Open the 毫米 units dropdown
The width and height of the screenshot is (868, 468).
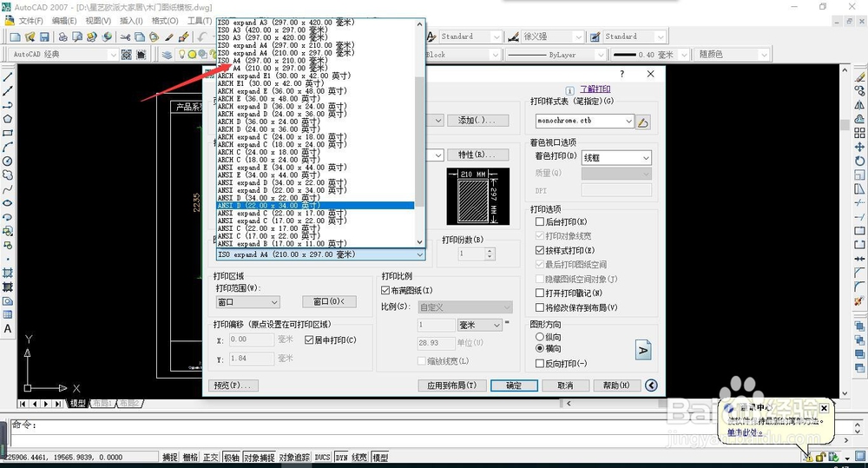[479, 325]
